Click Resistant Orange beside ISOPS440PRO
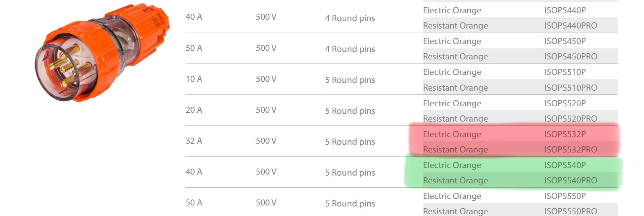The image size is (644, 216). pos(455,25)
